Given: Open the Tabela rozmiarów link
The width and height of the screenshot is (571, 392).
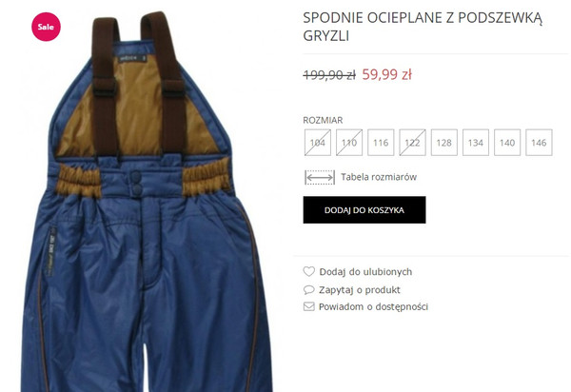Looking at the screenshot, I should click(x=379, y=177).
